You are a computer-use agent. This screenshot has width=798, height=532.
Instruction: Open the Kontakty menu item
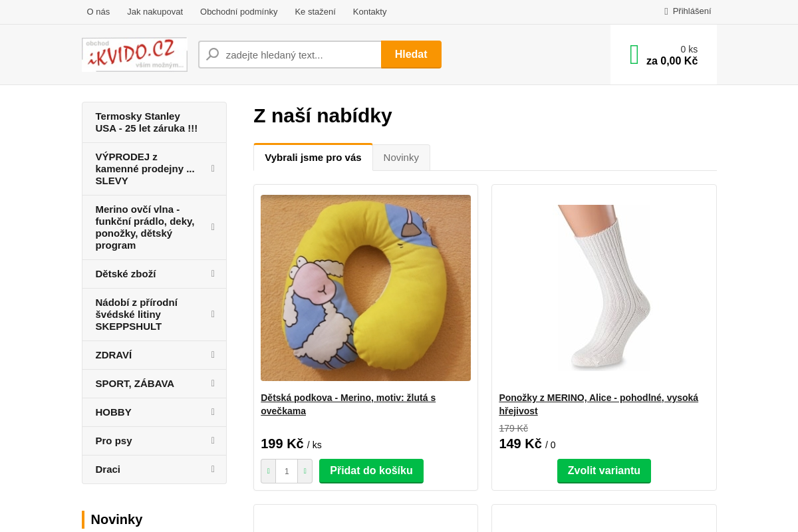(x=370, y=11)
